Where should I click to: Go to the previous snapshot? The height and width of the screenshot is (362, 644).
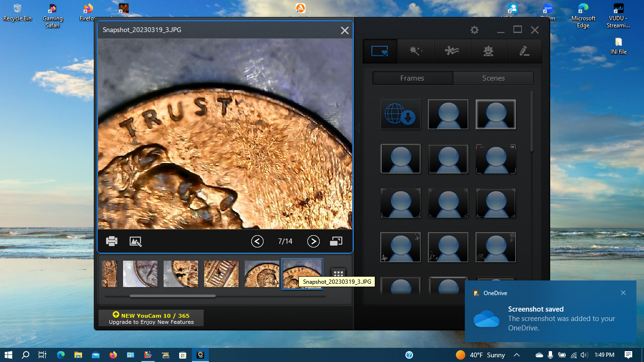257,241
